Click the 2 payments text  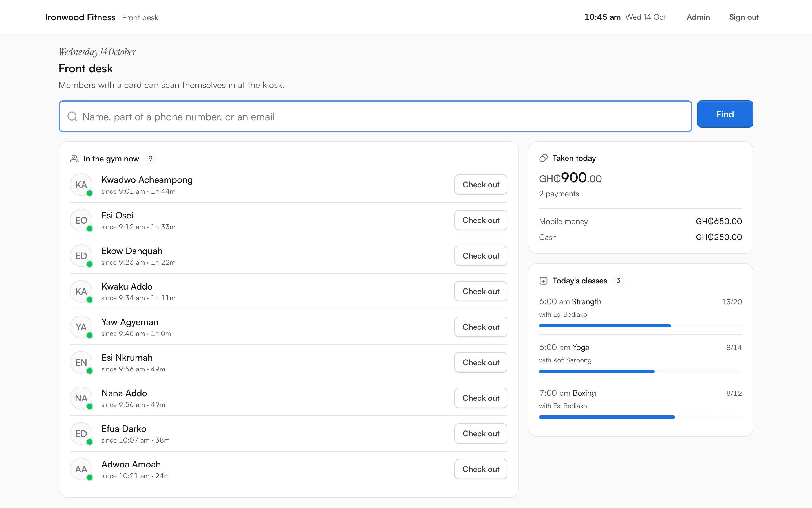[559, 194]
